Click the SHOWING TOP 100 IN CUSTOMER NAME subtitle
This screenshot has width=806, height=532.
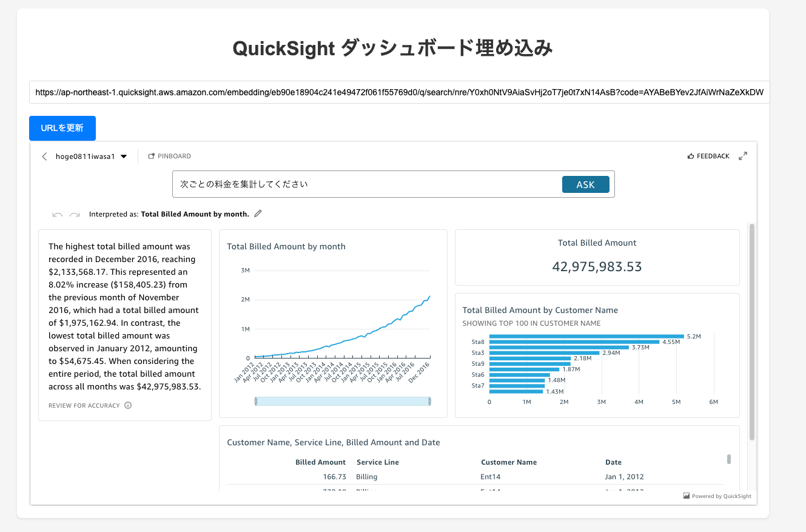coord(531,323)
